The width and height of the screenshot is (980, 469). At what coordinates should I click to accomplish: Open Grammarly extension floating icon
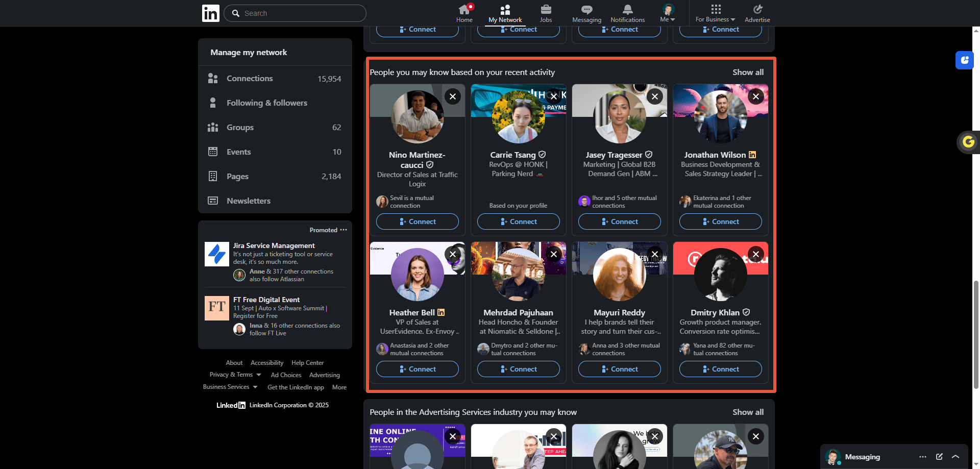(x=968, y=142)
